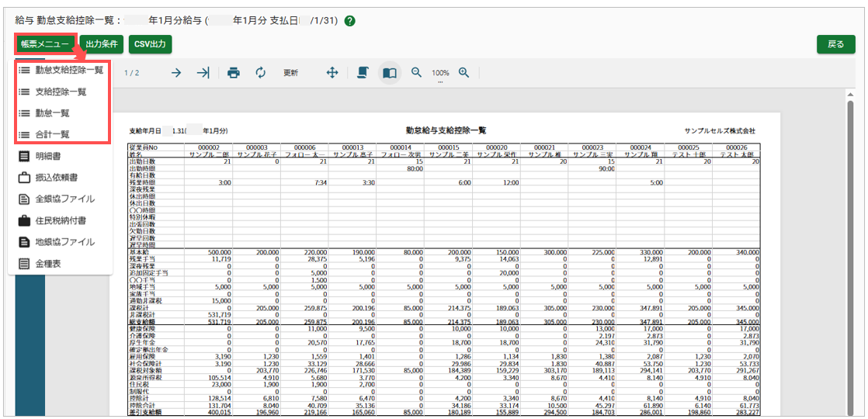Click the 3:30 overtime cell
The width and height of the screenshot is (868, 419).
[370, 182]
